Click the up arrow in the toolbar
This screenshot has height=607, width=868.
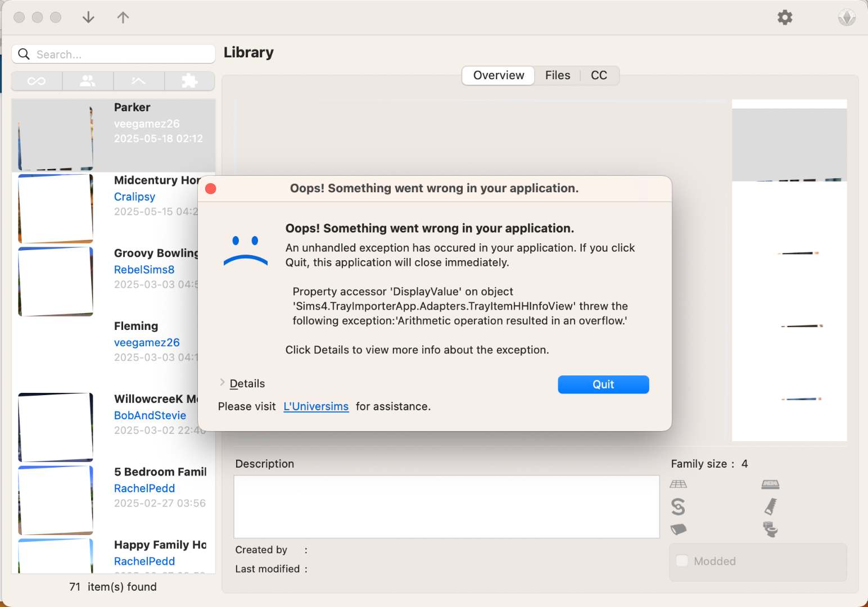[123, 17]
